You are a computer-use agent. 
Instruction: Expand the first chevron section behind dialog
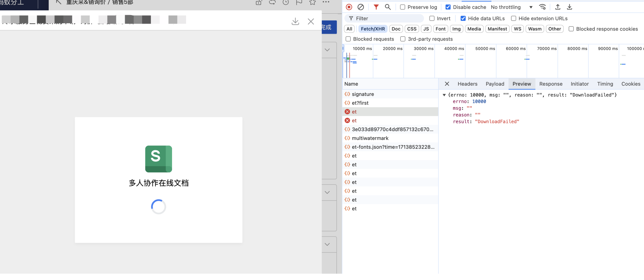[327, 50]
